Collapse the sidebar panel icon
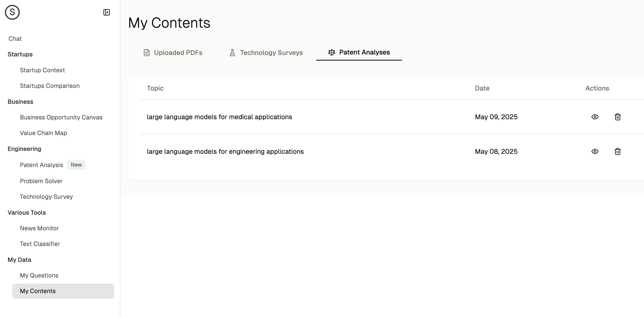 pos(106,12)
